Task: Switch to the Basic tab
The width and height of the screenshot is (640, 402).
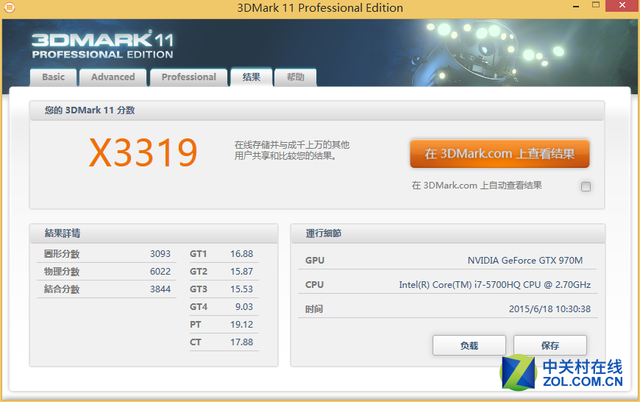Action: pyautogui.click(x=53, y=77)
